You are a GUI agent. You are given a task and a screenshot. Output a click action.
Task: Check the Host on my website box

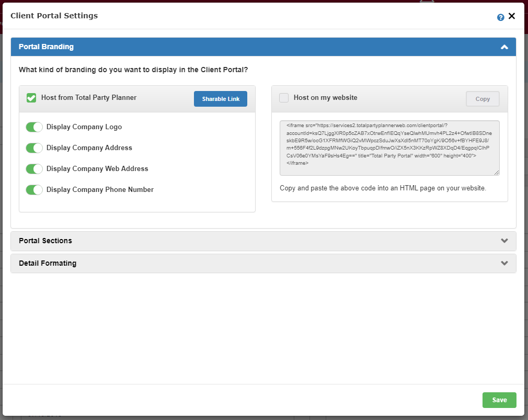[284, 98]
